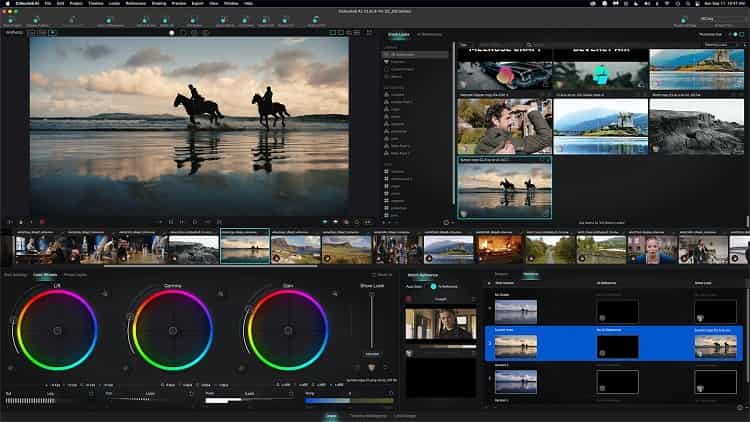The height and width of the screenshot is (422, 750).
Task: Toggle the cyan switch in the Match Reference panel
Action: point(433,287)
